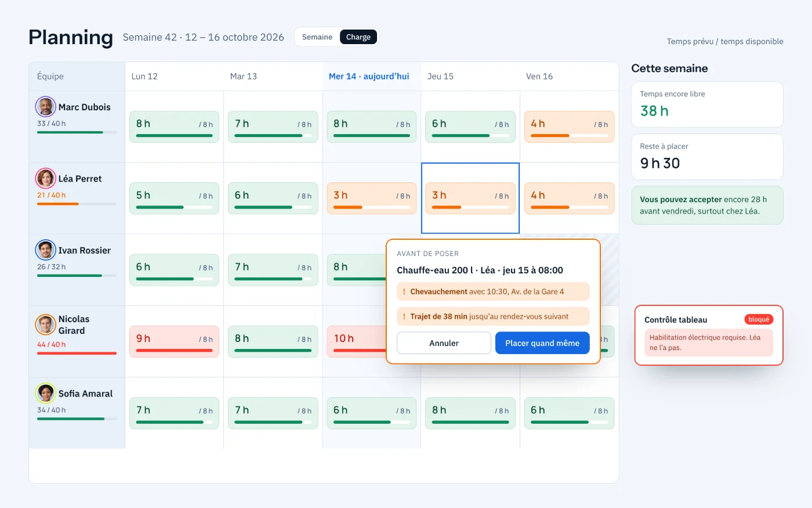The width and height of the screenshot is (812, 508).
Task: Click Marc Dubois's 33 / 40 h weekly progress bar
Action: pyautogui.click(x=77, y=132)
